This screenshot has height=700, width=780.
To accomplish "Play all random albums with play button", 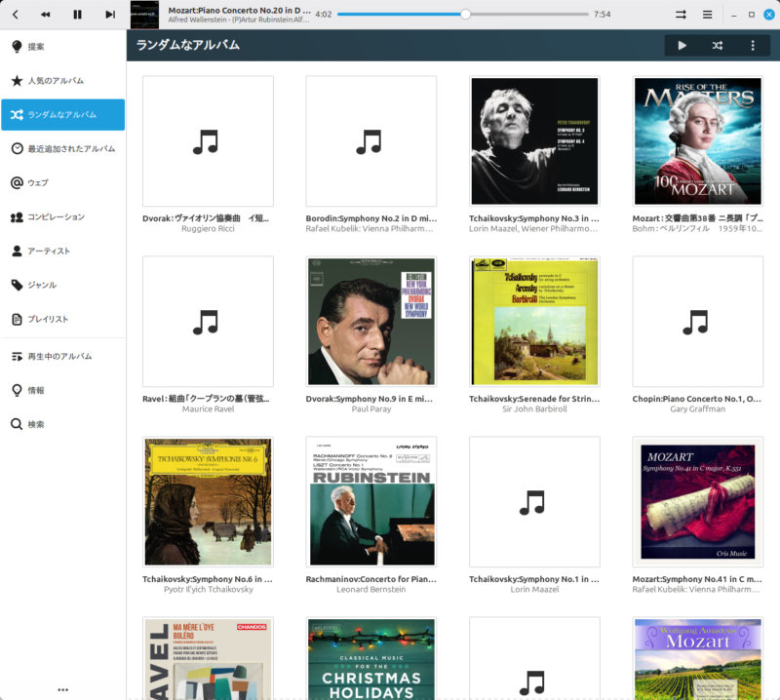I will click(x=682, y=45).
